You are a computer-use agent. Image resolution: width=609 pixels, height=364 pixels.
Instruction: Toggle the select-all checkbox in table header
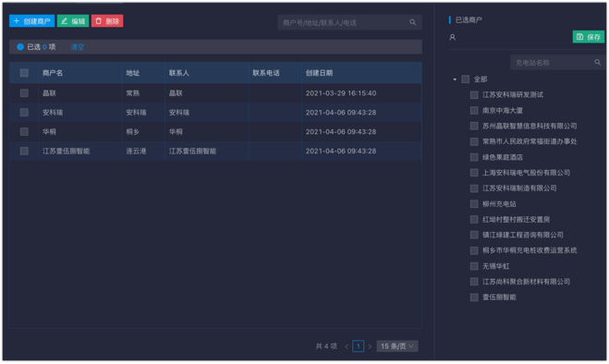24,73
